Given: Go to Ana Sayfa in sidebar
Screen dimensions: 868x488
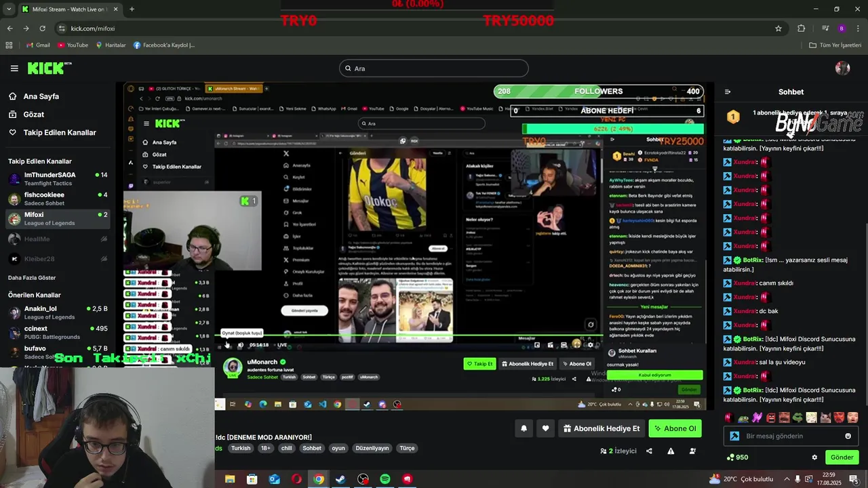Looking at the screenshot, I should (x=34, y=96).
